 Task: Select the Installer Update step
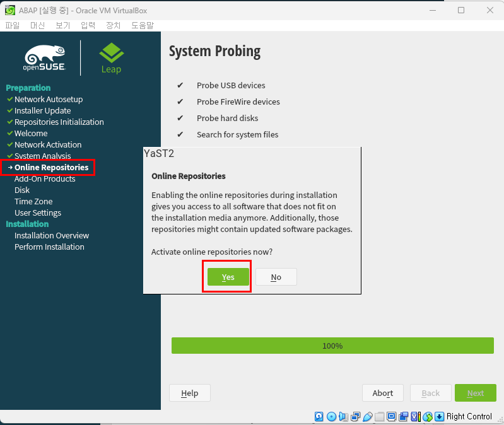[42, 110]
